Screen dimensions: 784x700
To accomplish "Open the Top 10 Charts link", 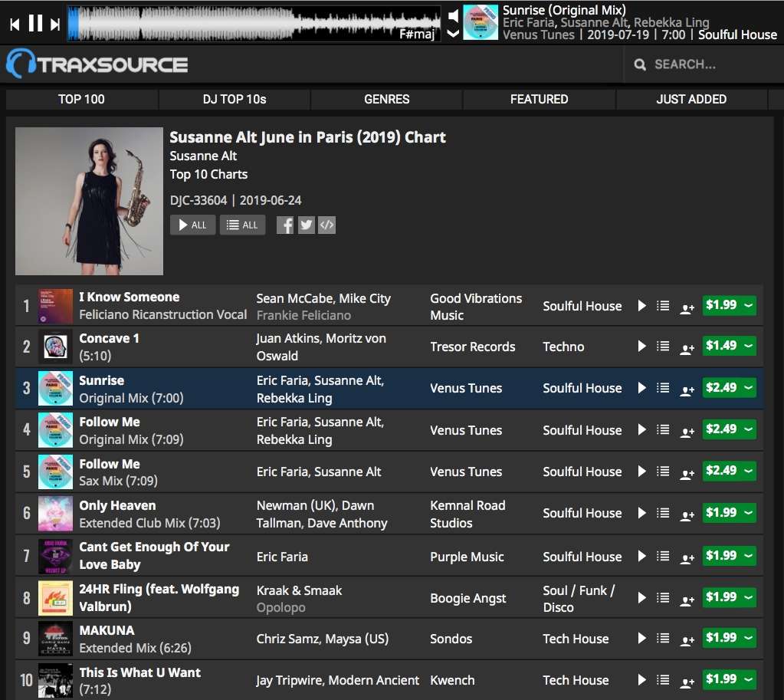I will [208, 175].
